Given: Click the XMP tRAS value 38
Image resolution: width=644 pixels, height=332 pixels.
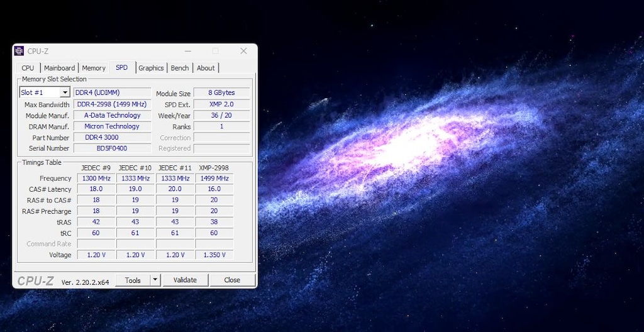Looking at the screenshot, I should tap(214, 222).
